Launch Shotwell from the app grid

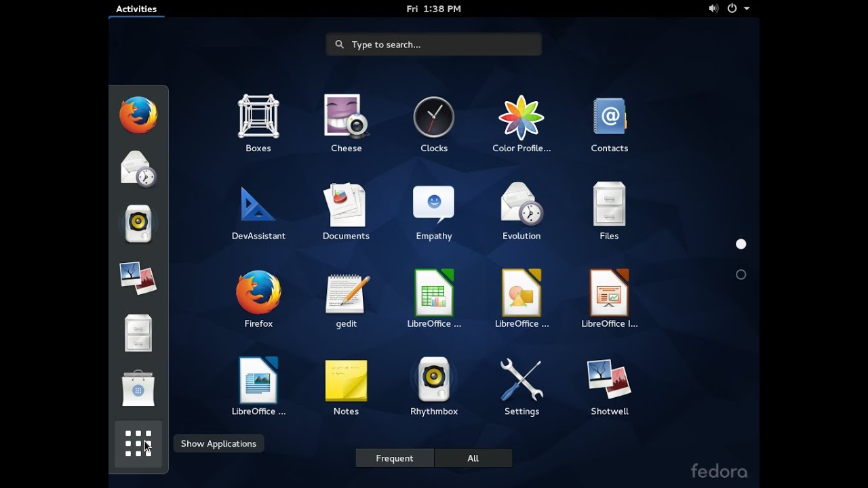609,386
